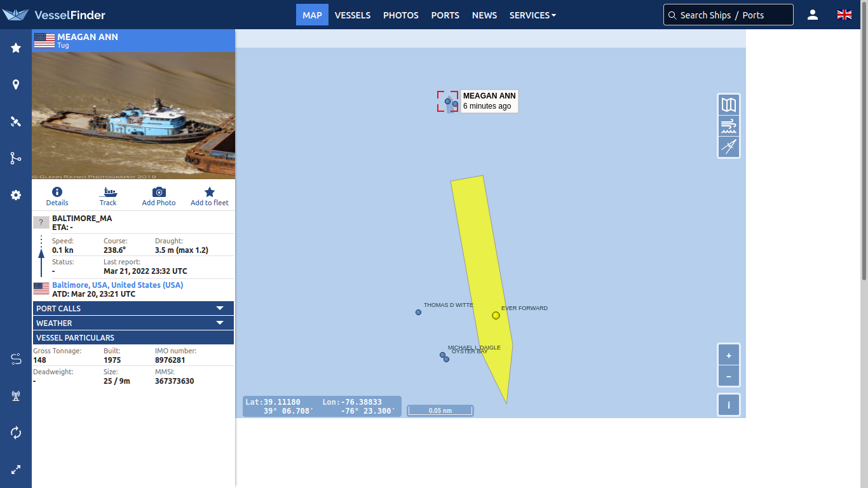Click the Search Ships / Ports field
This screenshot has height=488, width=868.
tap(728, 15)
